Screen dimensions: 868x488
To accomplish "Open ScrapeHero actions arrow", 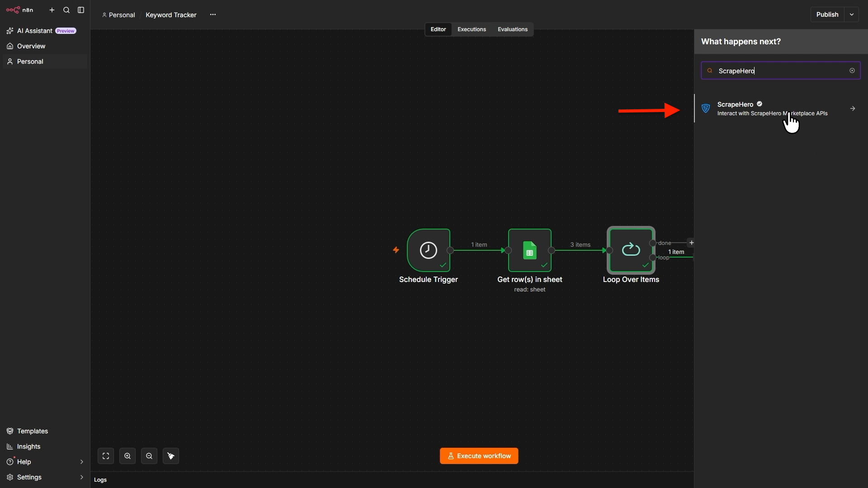I will point(853,108).
